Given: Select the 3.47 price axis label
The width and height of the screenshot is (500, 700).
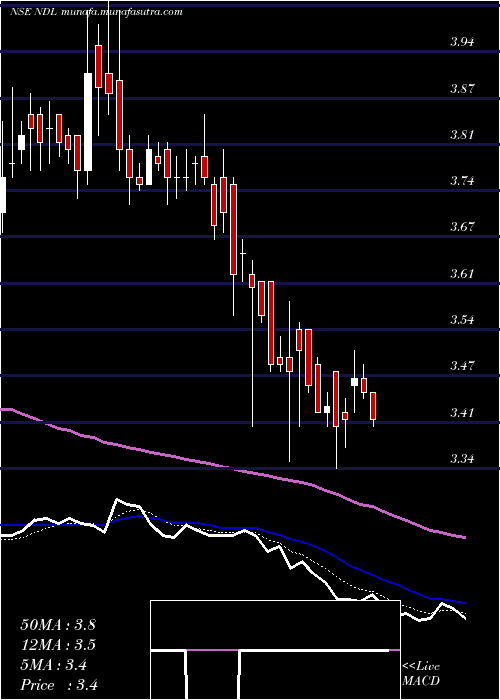Looking at the screenshot, I should pyautogui.click(x=462, y=366).
